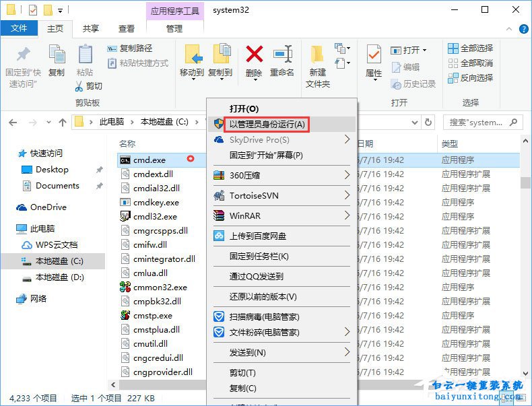Choose 以管理员身份运行(A) from context menu

pyautogui.click(x=281, y=125)
